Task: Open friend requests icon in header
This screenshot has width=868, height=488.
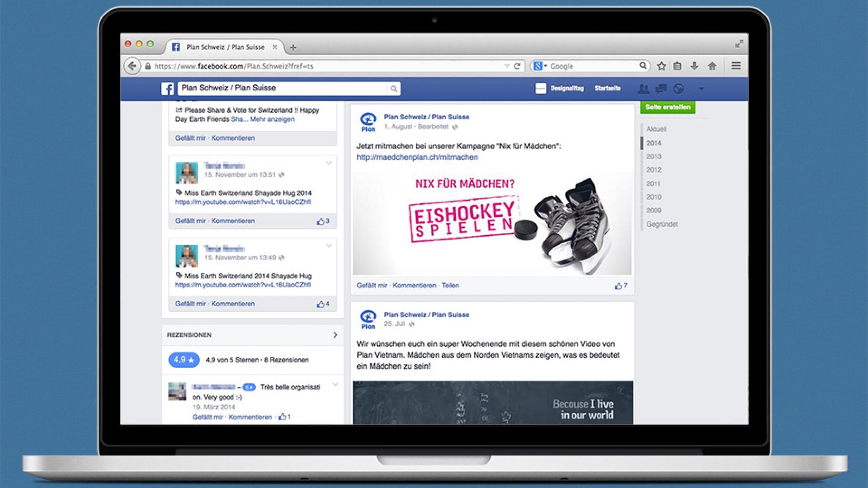Action: (x=643, y=89)
